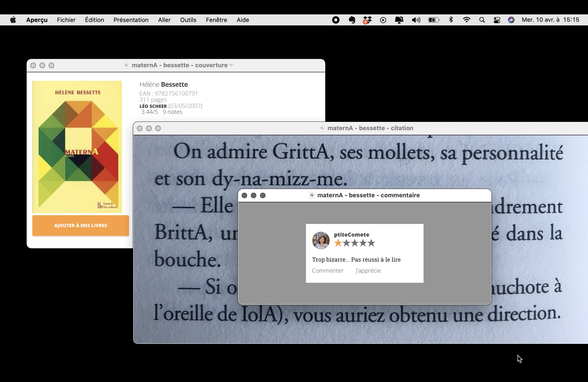Image resolution: width=588 pixels, height=382 pixels.
Task: Click the J'apprécie link
Action: pos(368,271)
